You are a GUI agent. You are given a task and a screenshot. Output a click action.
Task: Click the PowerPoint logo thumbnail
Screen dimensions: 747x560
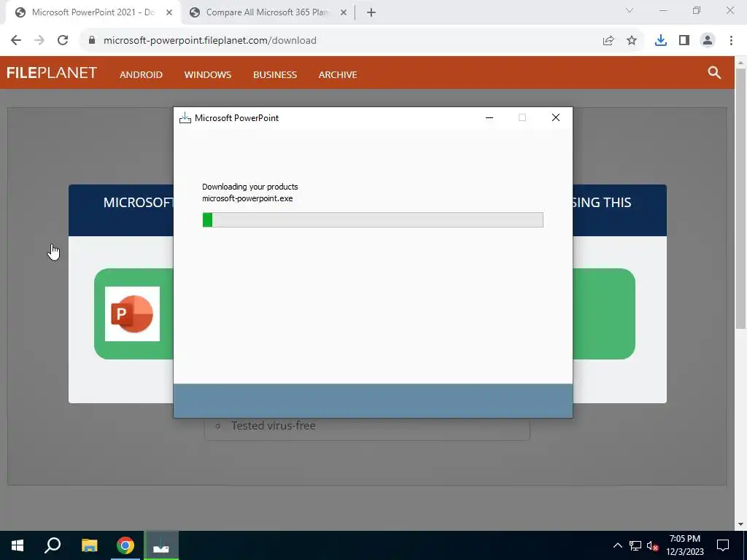133,314
